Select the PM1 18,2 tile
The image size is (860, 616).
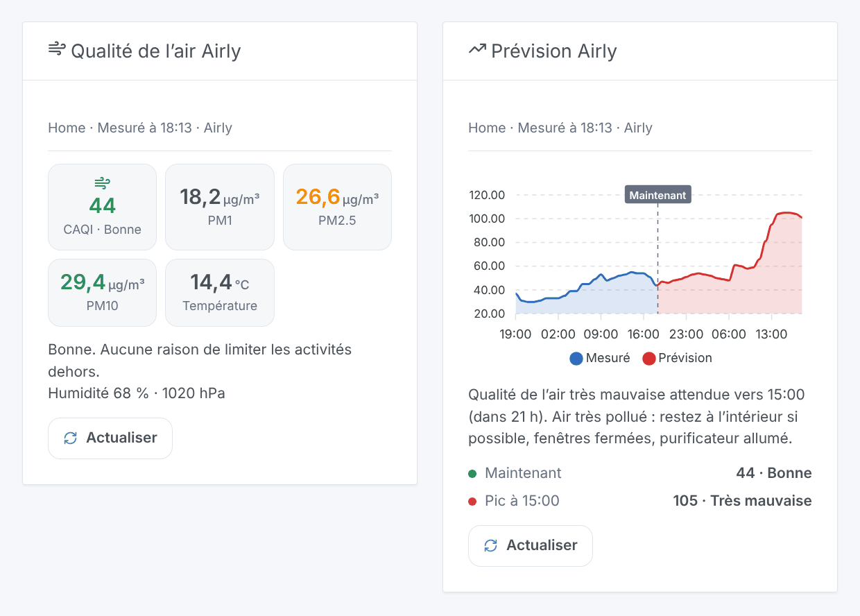point(220,207)
